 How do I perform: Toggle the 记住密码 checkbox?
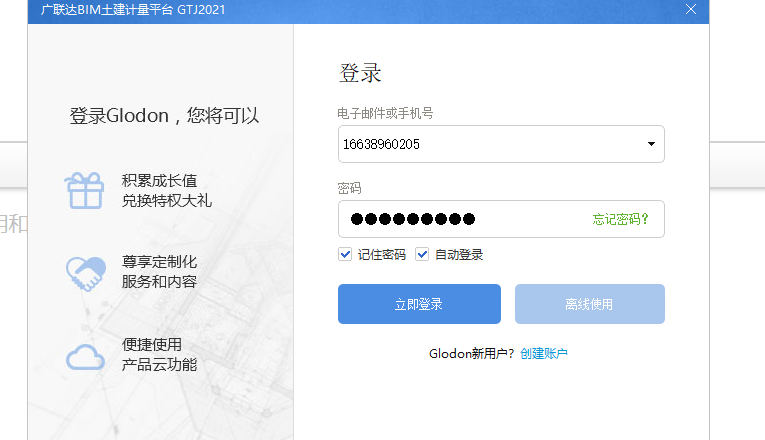pyautogui.click(x=345, y=254)
